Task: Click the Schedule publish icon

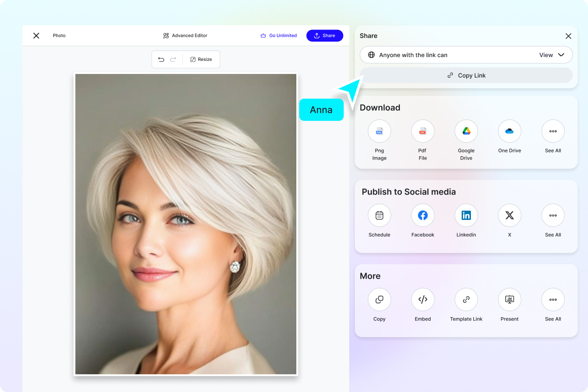Action: click(379, 215)
